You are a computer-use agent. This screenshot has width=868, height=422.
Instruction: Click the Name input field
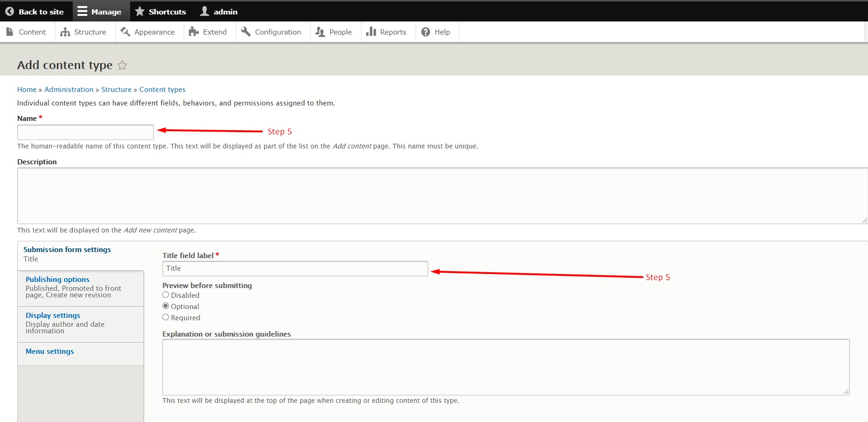[x=85, y=132]
